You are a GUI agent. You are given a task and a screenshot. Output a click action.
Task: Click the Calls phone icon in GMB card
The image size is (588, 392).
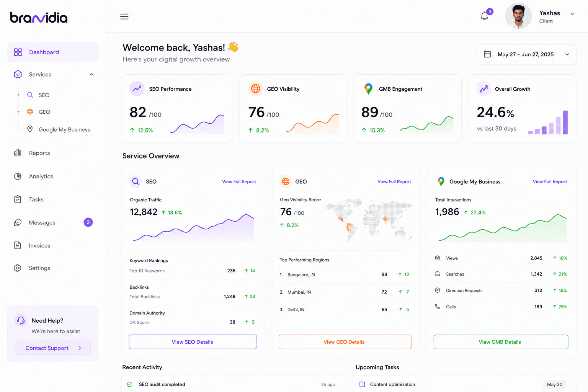pyautogui.click(x=438, y=306)
